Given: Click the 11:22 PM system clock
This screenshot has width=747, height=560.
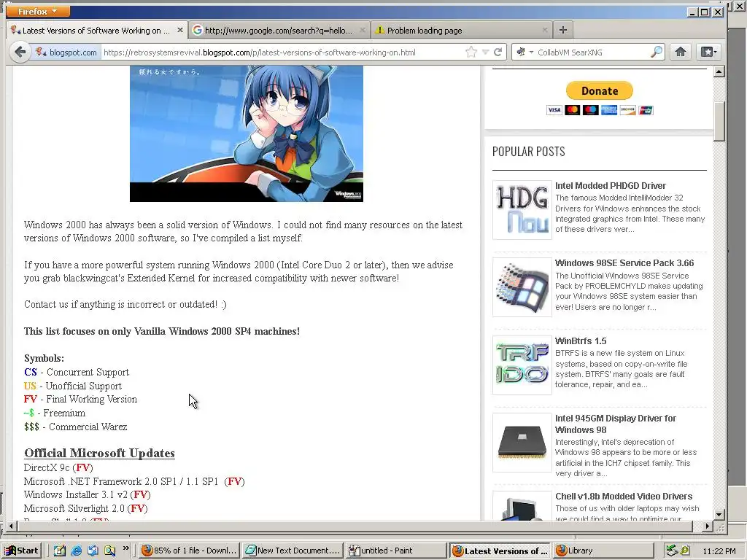Looking at the screenshot, I should tap(719, 551).
